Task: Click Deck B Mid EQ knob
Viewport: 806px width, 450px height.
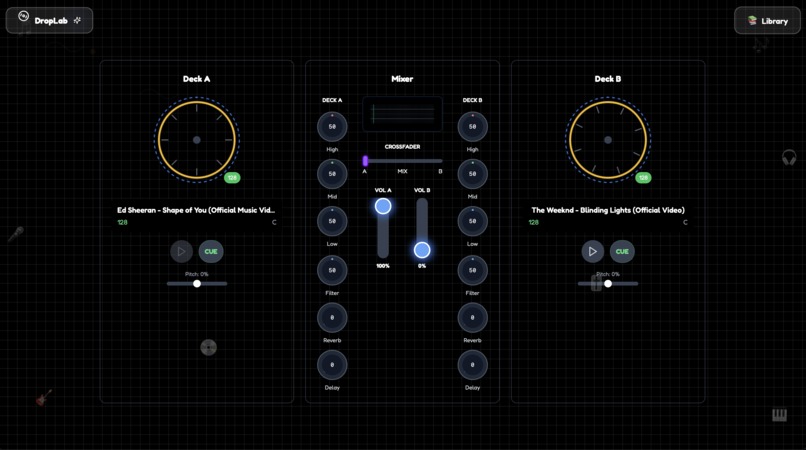Action: (x=472, y=174)
